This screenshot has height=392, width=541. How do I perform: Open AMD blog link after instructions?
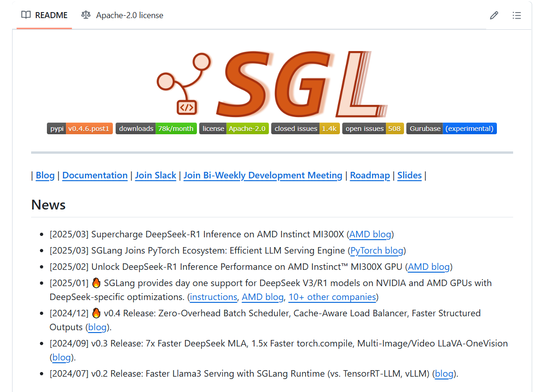coord(262,297)
